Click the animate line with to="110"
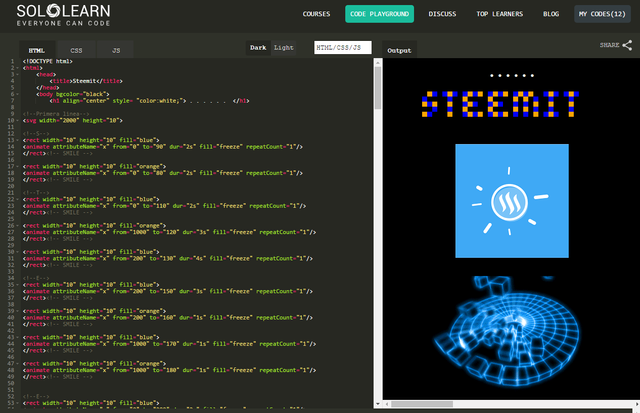The width and height of the screenshot is (640, 413). coord(164,206)
